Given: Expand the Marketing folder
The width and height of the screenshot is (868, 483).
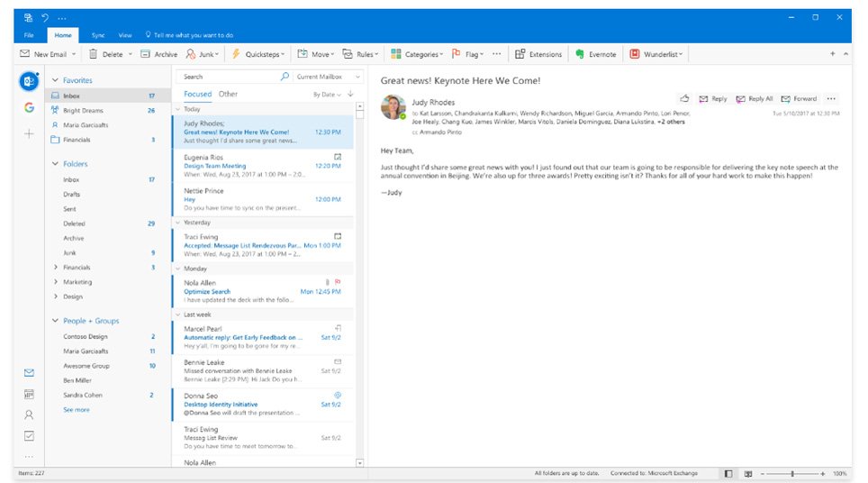Looking at the screenshot, I should pos(56,282).
